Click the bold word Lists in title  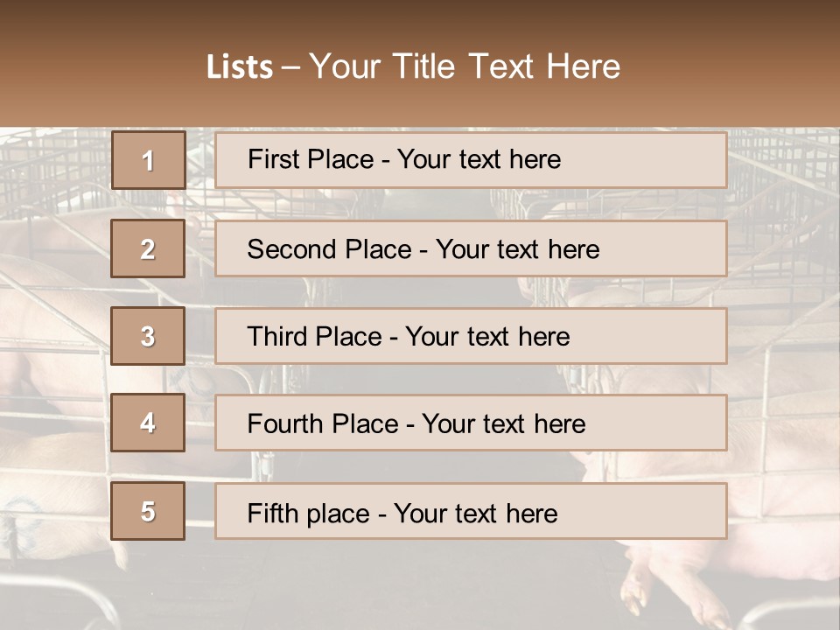(x=240, y=66)
